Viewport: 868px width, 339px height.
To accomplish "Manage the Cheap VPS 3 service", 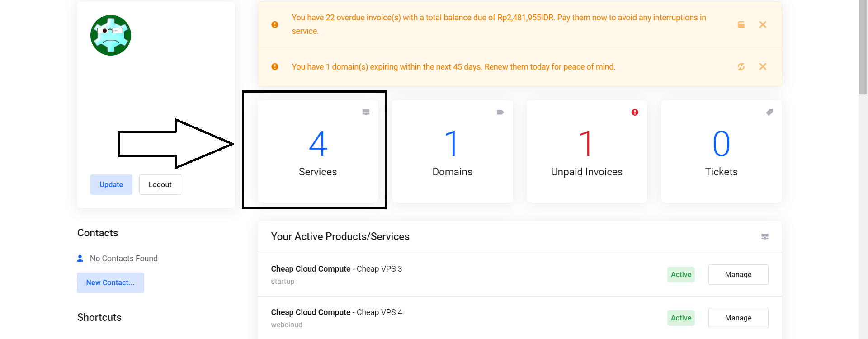I will click(738, 274).
